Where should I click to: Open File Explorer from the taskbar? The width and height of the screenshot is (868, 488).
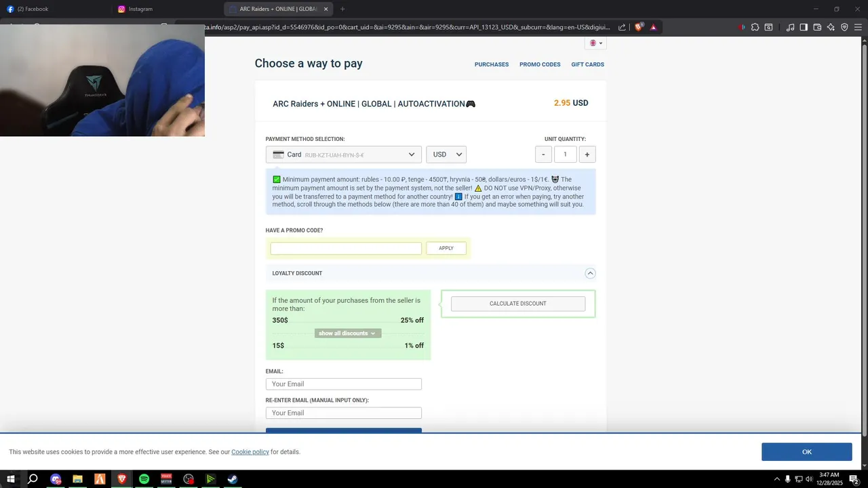coord(77,479)
